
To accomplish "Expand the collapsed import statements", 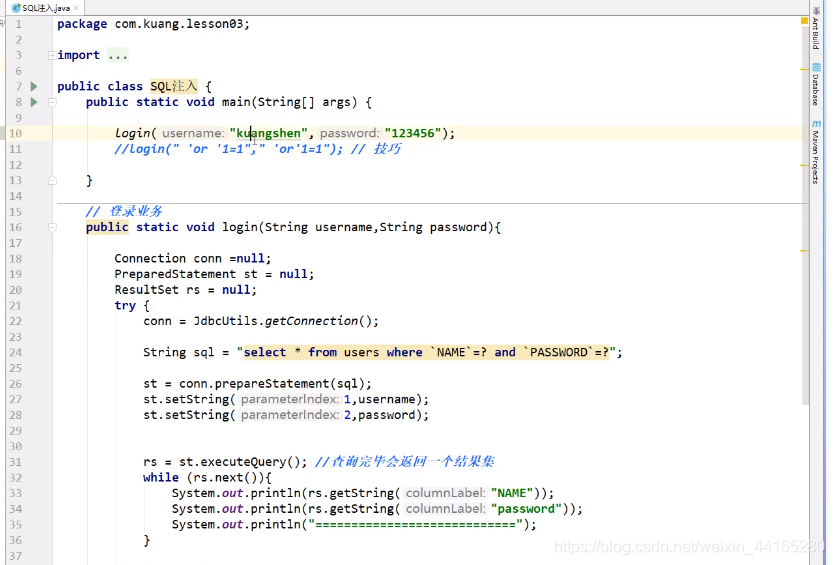I will click(52, 55).
